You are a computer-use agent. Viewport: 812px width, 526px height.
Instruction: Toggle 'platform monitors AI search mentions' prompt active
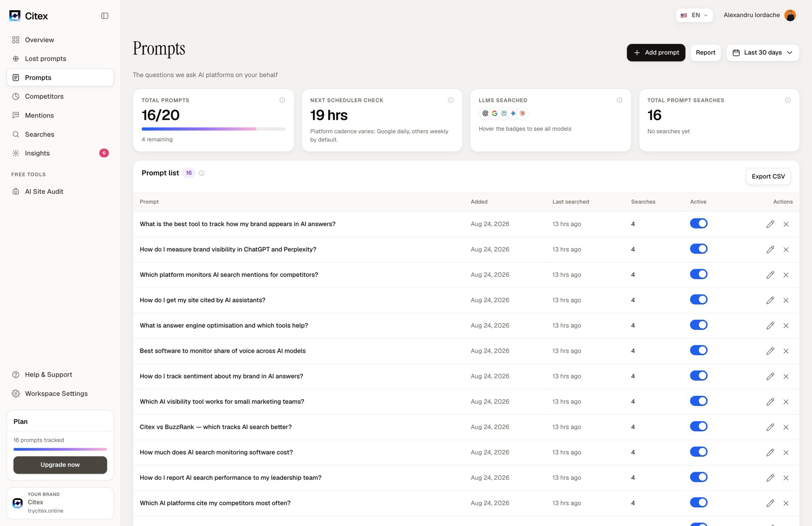click(x=699, y=274)
